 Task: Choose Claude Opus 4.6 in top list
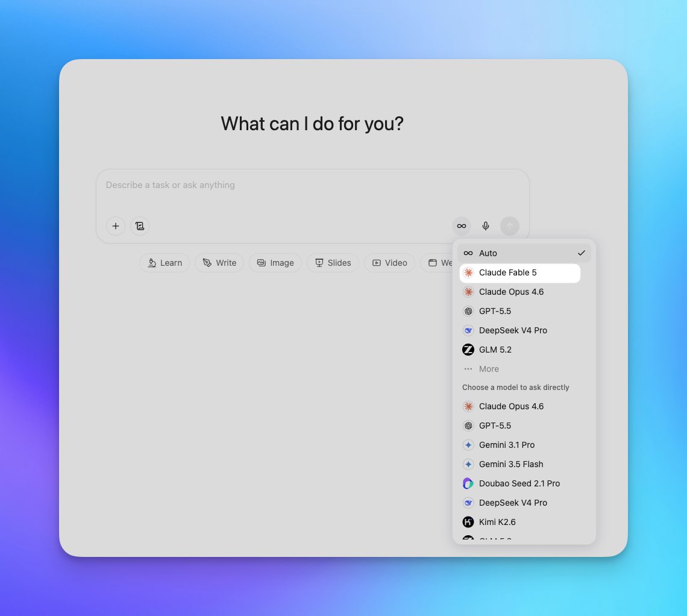(x=524, y=292)
